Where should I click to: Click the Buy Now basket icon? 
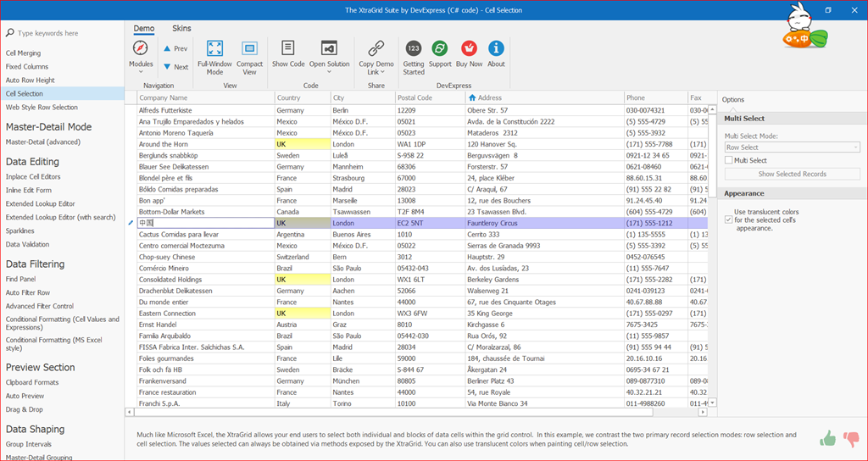(x=469, y=48)
